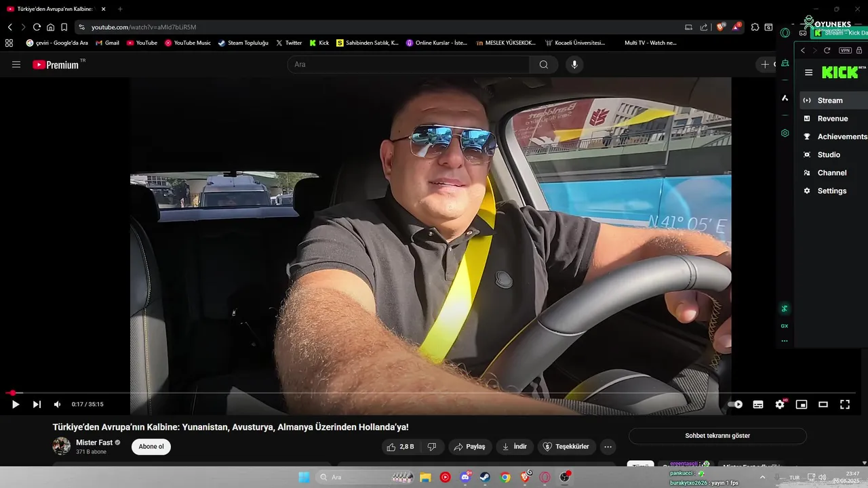Select Channel in Kick dashboard menu
This screenshot has height=488, width=868.
833,173
